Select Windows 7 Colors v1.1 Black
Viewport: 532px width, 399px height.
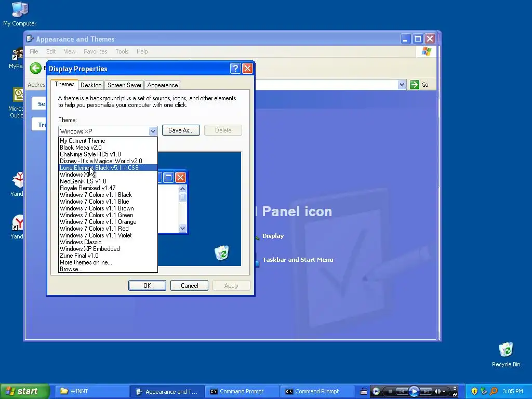(108, 195)
